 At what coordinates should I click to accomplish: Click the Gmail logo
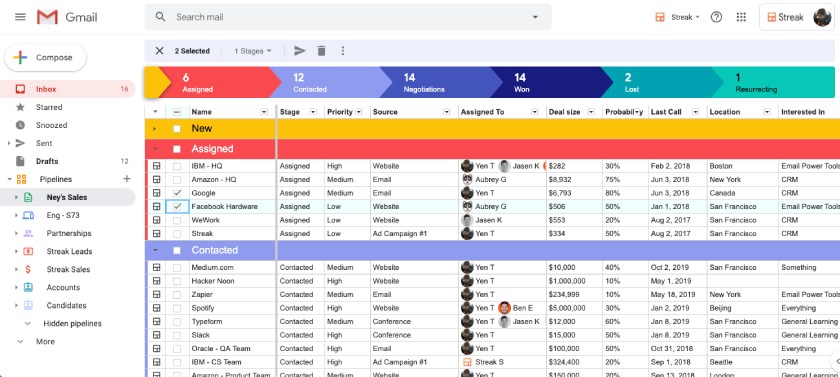click(x=67, y=17)
